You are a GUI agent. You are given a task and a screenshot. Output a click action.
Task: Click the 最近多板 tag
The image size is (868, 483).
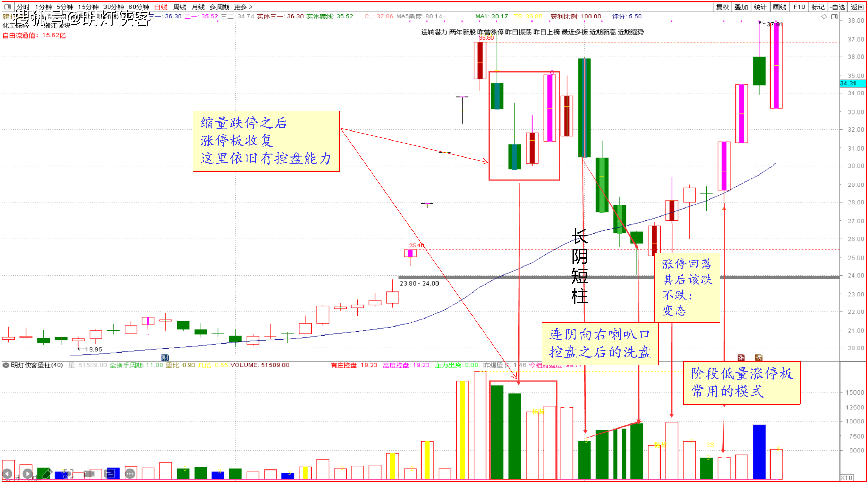(x=575, y=32)
